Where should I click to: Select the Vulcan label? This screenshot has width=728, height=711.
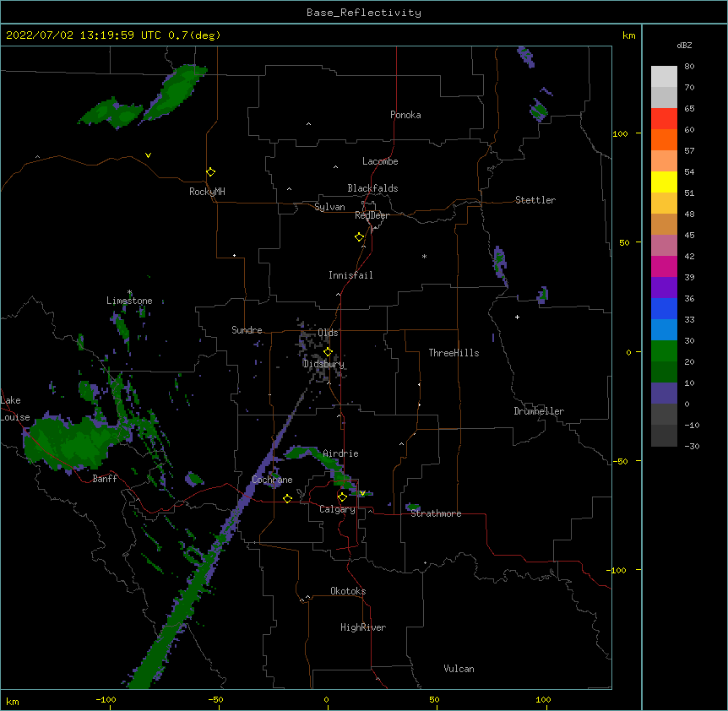[459, 669]
